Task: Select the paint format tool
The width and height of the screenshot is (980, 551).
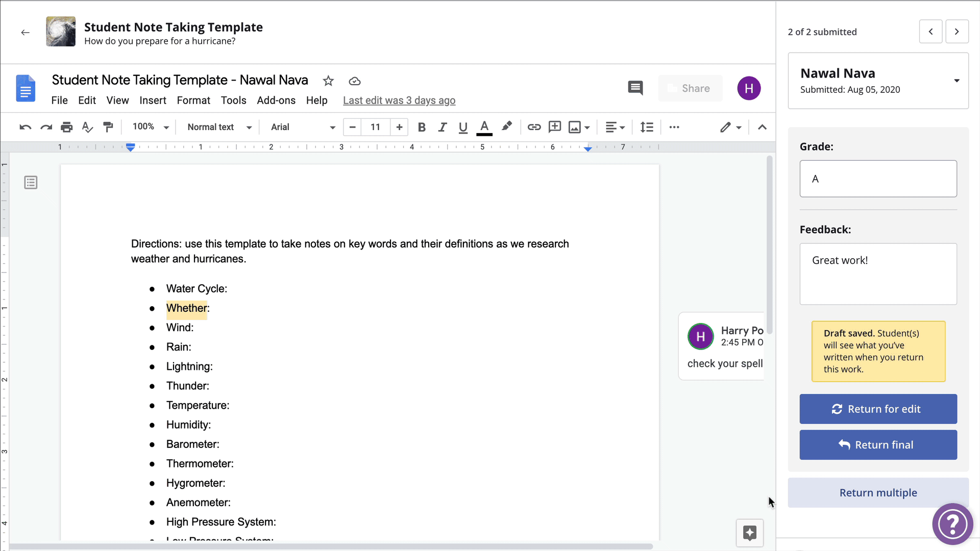Action: (x=108, y=127)
